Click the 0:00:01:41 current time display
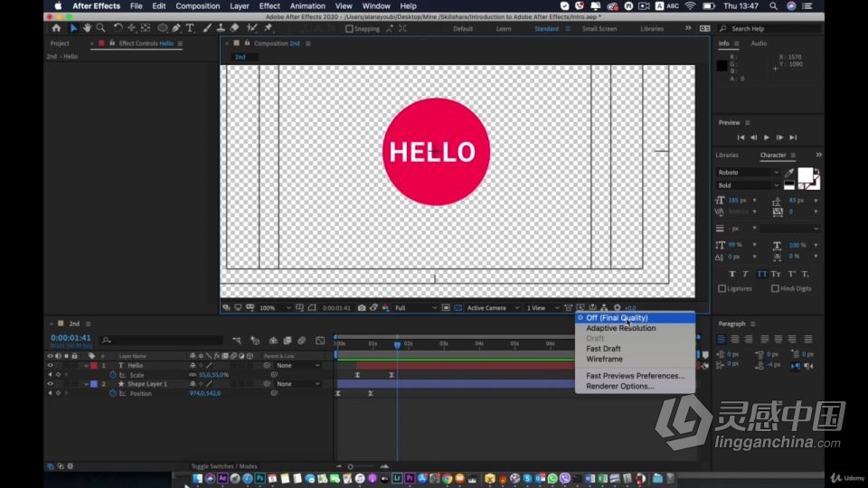This screenshot has height=488, width=868. (x=71, y=337)
